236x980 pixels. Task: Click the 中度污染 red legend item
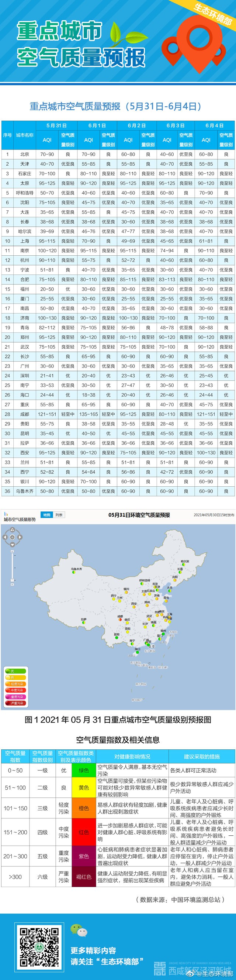pyautogui.click(x=15, y=690)
